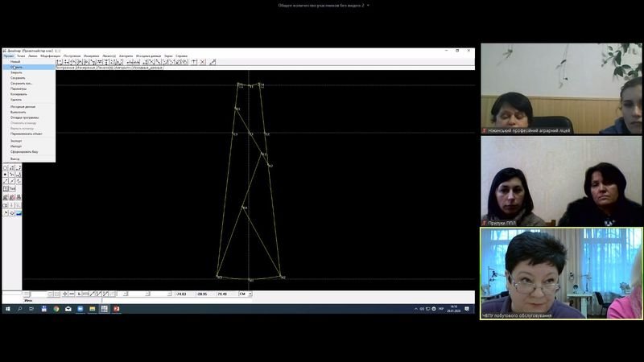Open the "Справка" menu in the menu bar

click(x=181, y=56)
